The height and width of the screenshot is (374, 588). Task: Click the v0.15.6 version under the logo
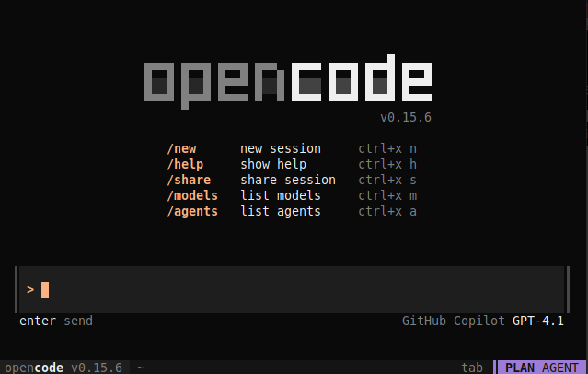point(406,118)
